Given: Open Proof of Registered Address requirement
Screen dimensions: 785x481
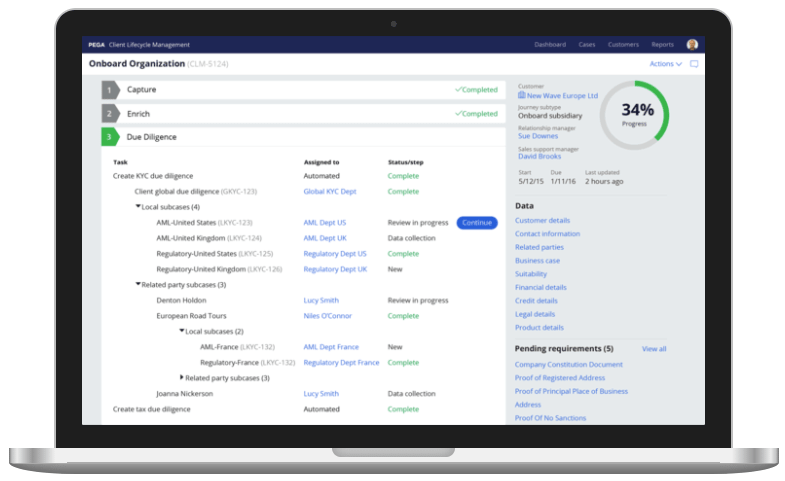Looking at the screenshot, I should point(560,378).
